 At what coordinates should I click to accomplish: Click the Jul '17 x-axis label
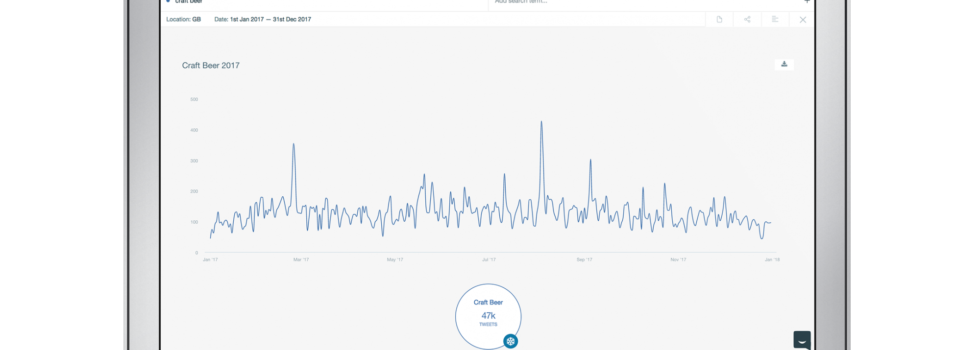tap(489, 260)
